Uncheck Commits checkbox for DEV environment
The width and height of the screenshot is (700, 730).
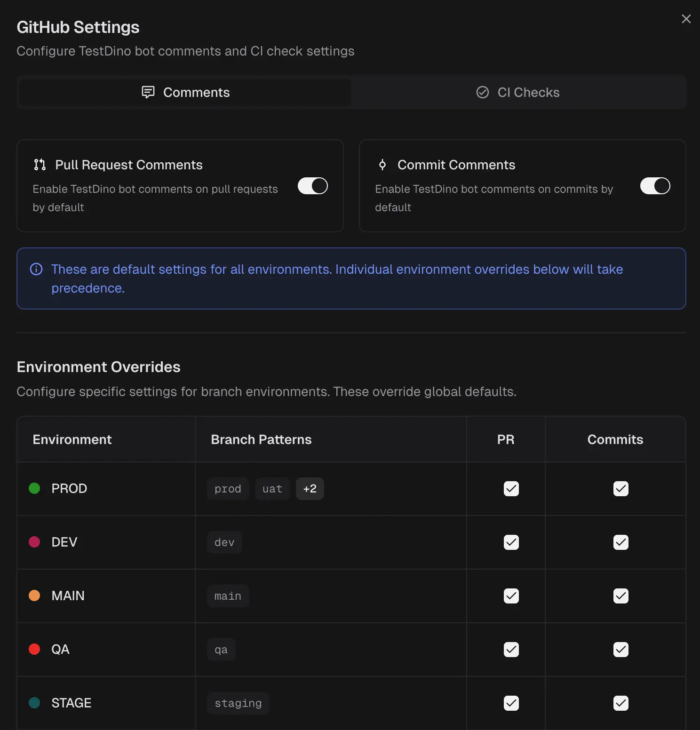[620, 542]
